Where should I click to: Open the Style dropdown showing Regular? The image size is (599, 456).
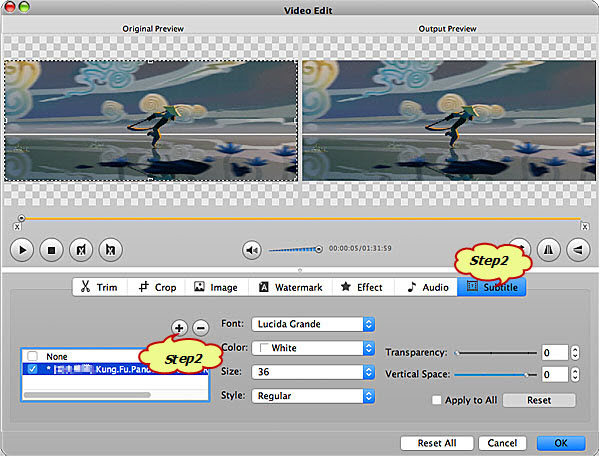tap(313, 396)
